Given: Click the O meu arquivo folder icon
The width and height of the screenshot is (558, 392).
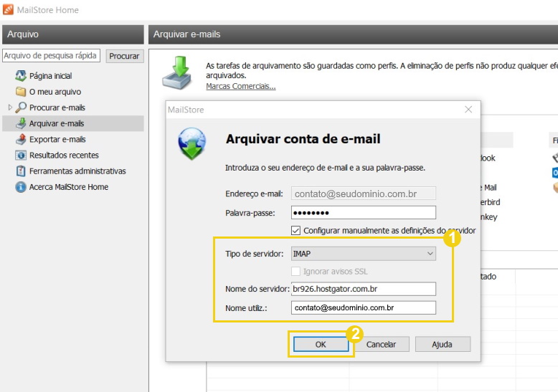Looking at the screenshot, I should tap(21, 92).
